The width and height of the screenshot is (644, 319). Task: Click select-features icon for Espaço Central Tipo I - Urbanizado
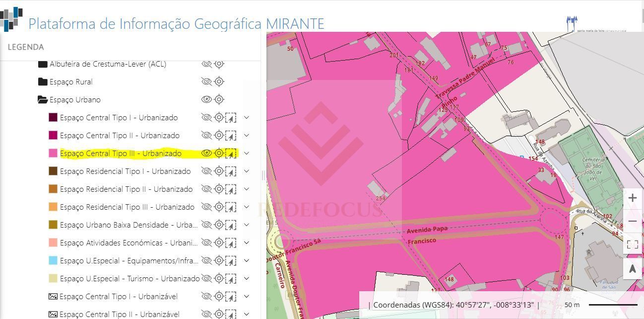231,118
